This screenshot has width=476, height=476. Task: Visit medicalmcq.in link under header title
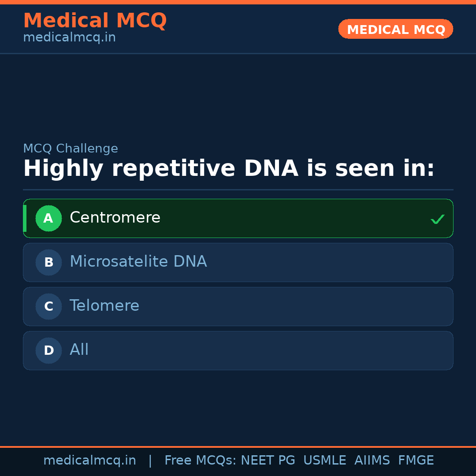click(x=69, y=37)
